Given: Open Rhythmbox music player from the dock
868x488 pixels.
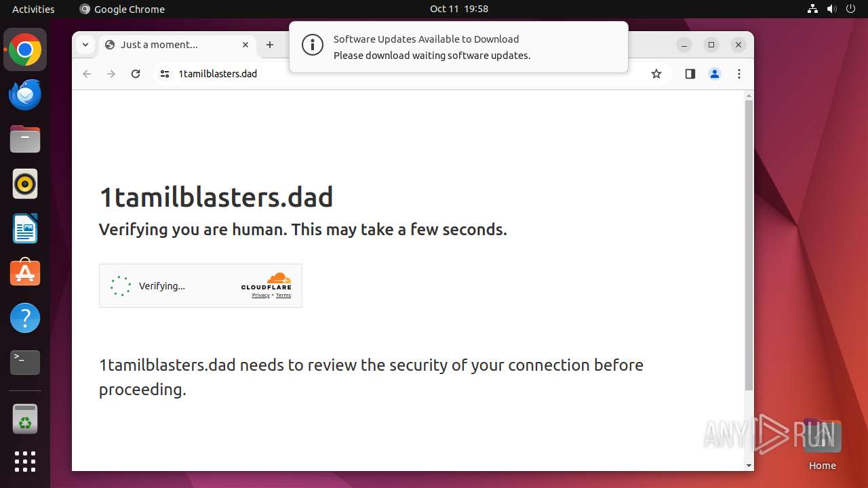Looking at the screenshot, I should click(x=25, y=184).
